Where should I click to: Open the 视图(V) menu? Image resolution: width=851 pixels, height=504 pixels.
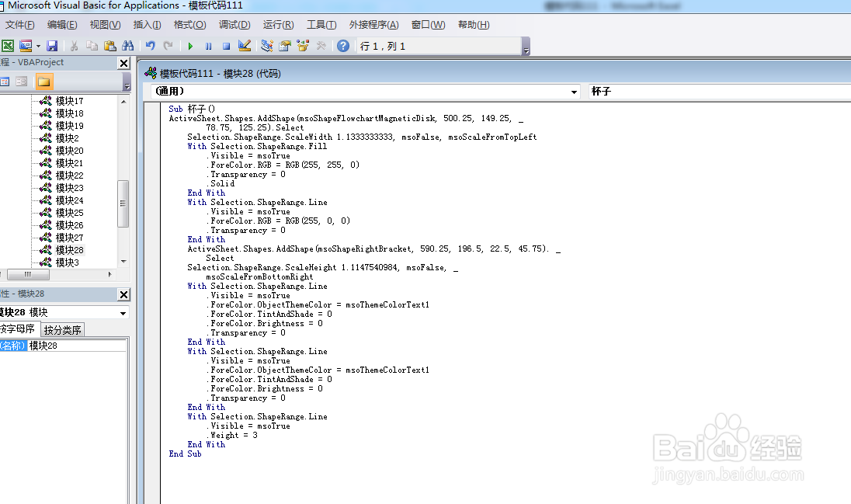[x=105, y=25]
